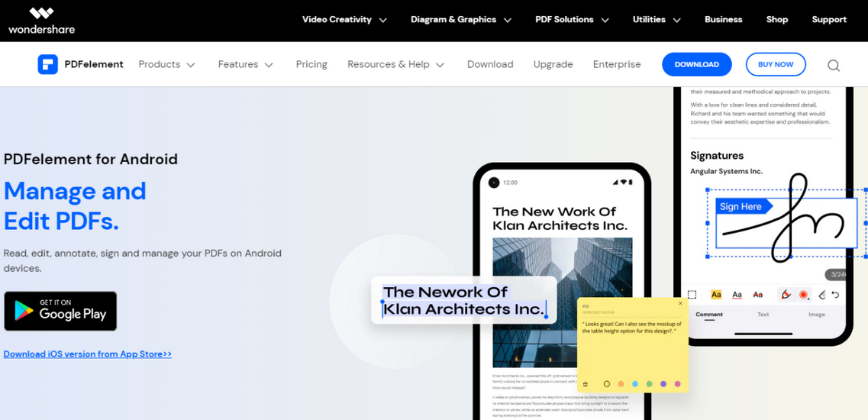The image size is (868, 420).
Task: Open the Enterprise nav link
Action: [617, 64]
